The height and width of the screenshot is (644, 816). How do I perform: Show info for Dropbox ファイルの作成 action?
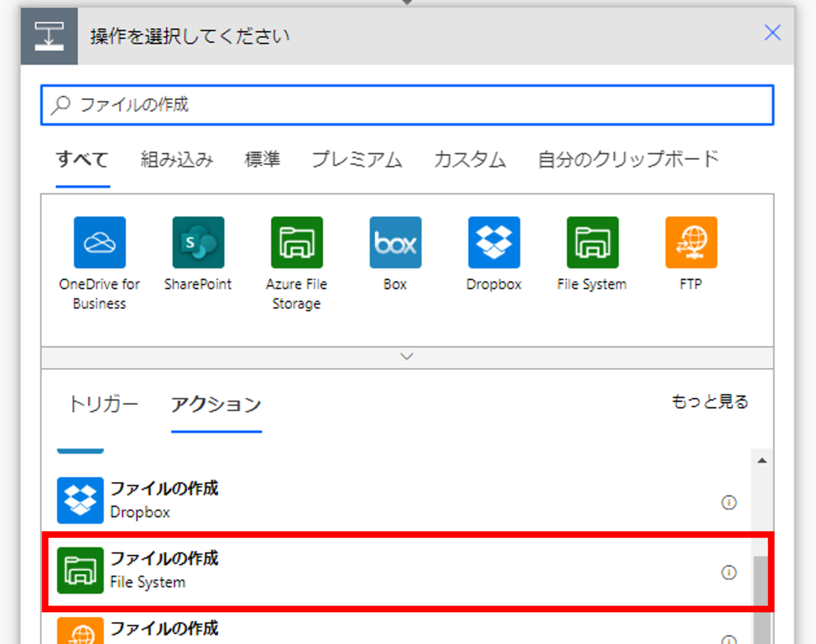[x=729, y=502]
